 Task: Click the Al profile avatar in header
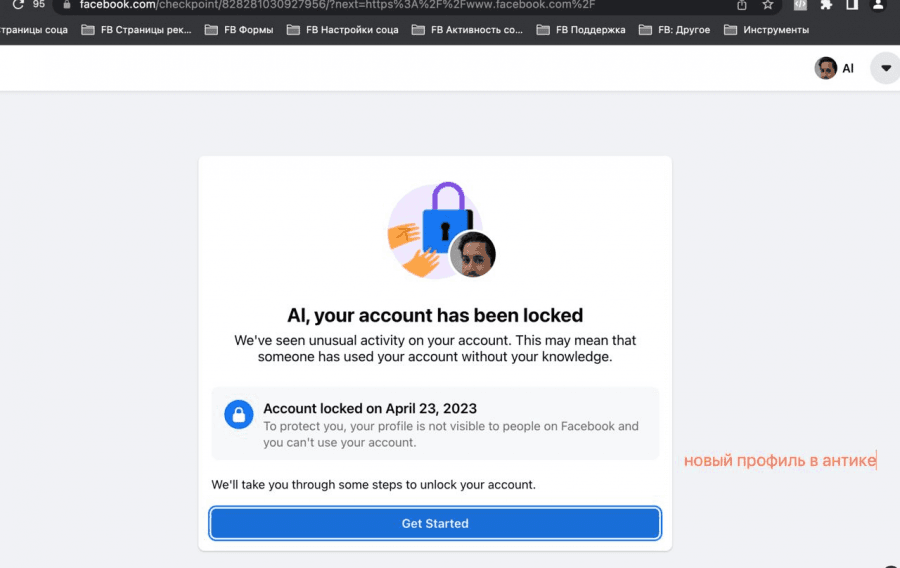click(x=825, y=68)
